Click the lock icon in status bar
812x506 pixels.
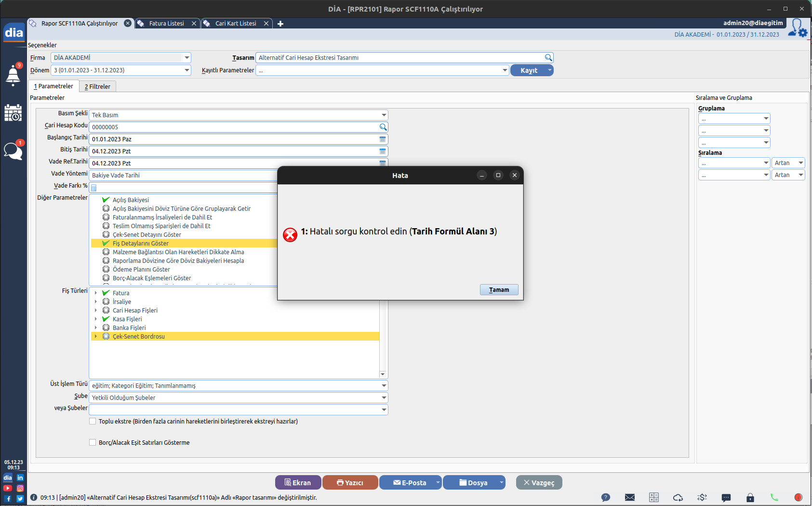(x=750, y=497)
